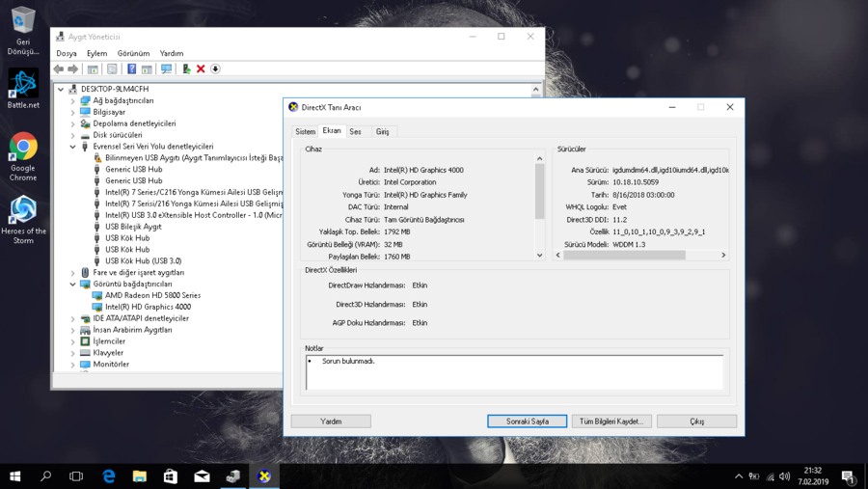
Task: Expand Fare ve diğer işaret aygıtları
Action: click(x=72, y=273)
